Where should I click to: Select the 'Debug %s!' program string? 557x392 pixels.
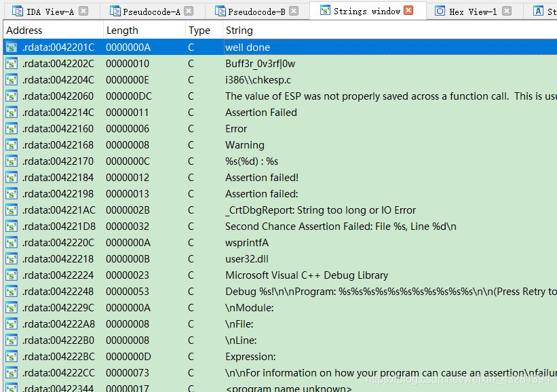coord(391,292)
